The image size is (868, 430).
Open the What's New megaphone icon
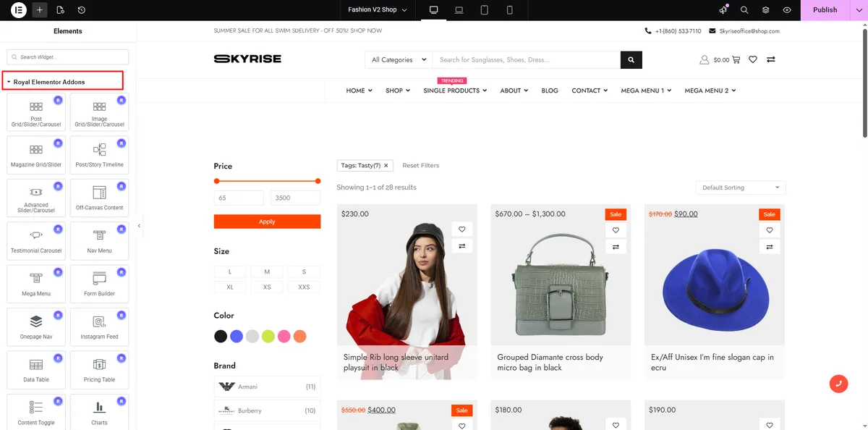[723, 10]
